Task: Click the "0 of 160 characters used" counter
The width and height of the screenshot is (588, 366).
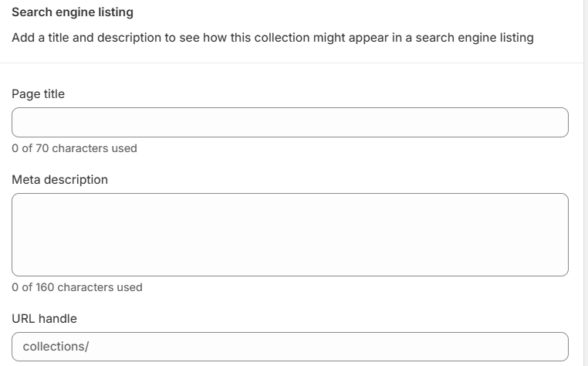Action: pos(77,287)
